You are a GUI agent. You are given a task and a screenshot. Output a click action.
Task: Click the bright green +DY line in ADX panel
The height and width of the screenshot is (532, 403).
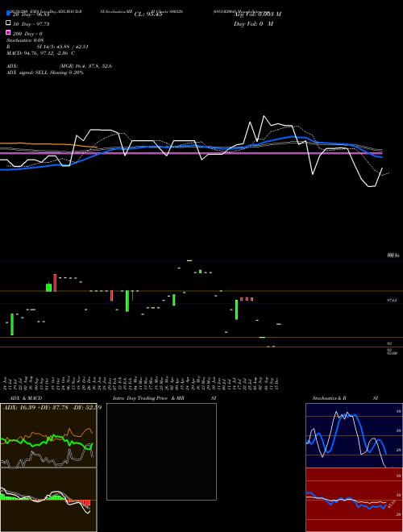pyautogui.click(x=48, y=441)
